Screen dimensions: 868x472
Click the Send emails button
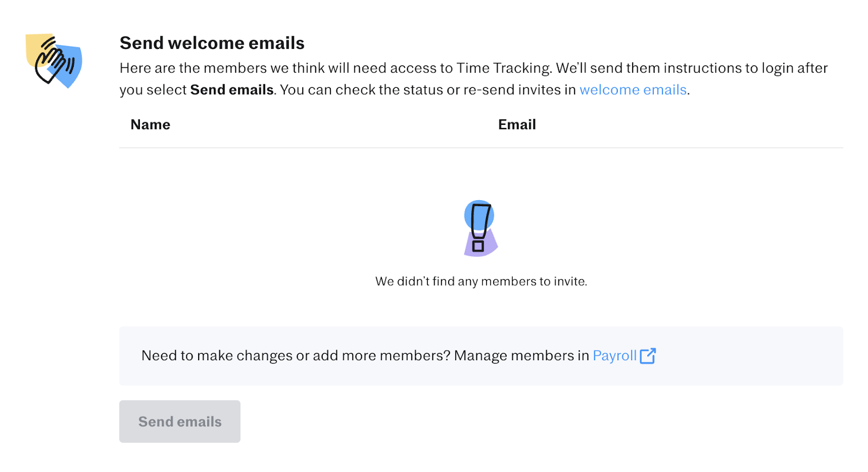[180, 422]
